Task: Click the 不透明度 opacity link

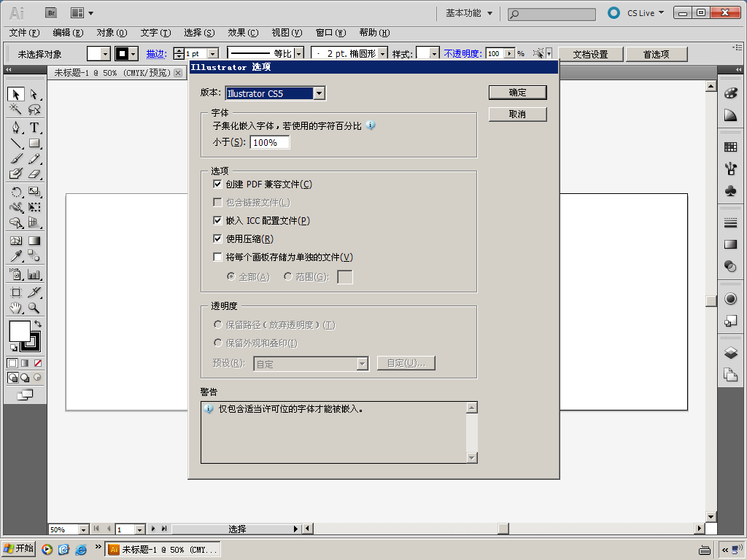Action: pos(463,53)
